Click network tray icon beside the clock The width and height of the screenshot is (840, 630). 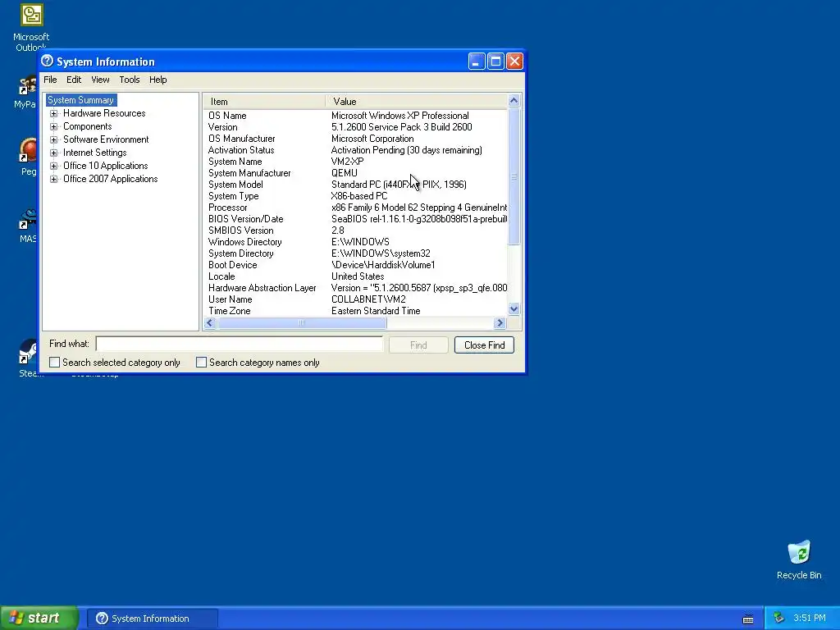click(x=778, y=618)
